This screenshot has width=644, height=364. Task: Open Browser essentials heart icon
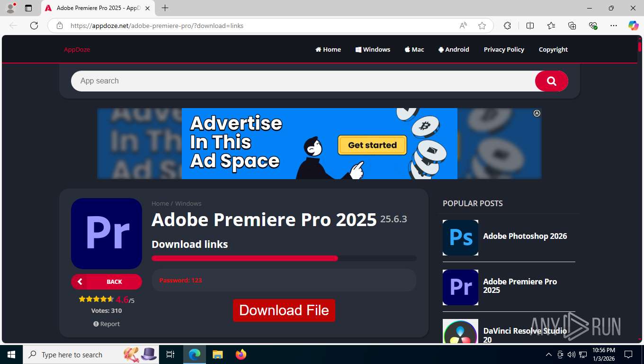pyautogui.click(x=593, y=26)
